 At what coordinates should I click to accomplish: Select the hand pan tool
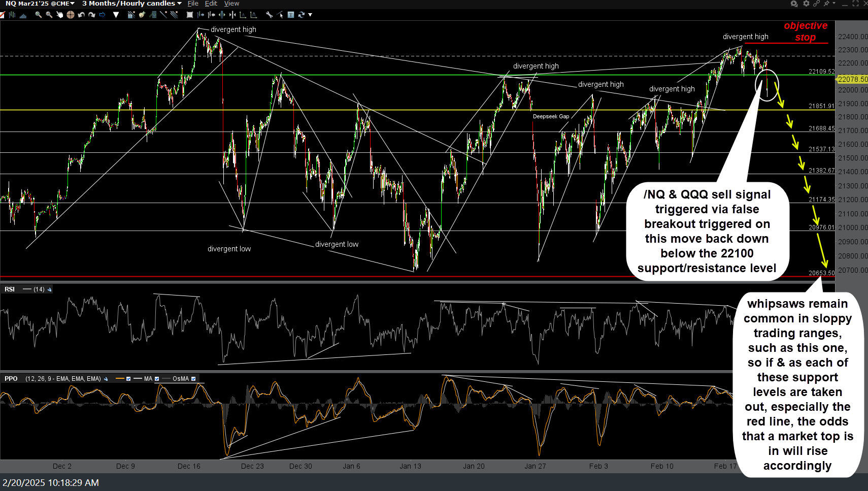[60, 15]
